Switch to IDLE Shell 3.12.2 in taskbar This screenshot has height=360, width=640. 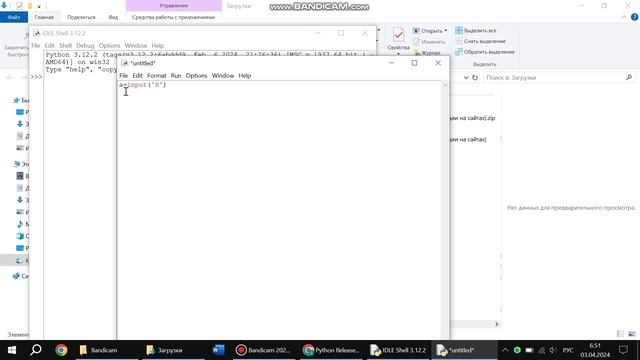pyautogui.click(x=398, y=350)
